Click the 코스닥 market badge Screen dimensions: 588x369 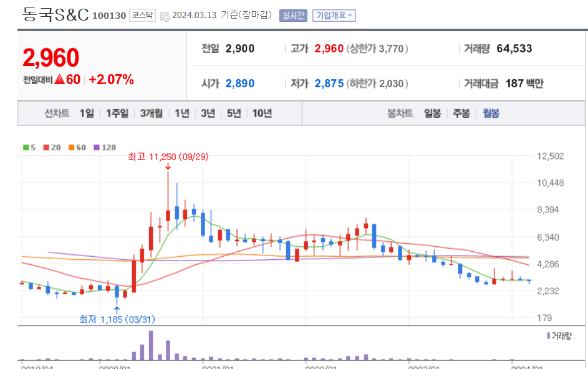coord(143,16)
